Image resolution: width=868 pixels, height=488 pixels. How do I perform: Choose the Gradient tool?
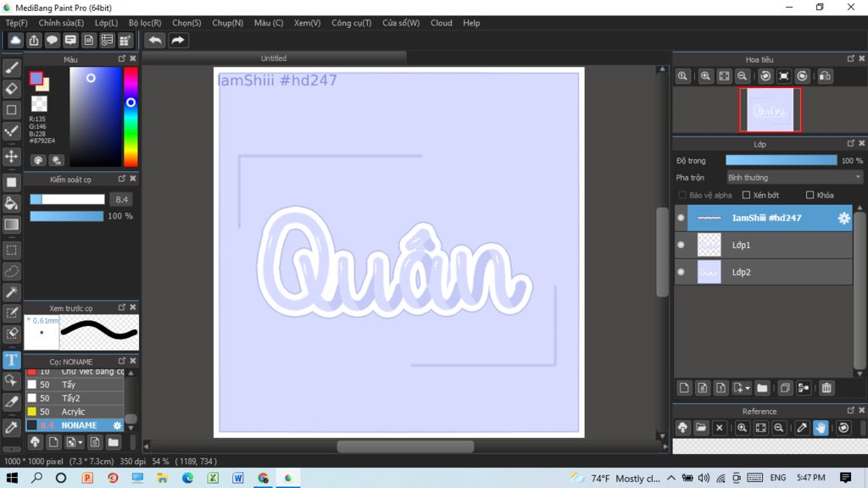pos(11,224)
